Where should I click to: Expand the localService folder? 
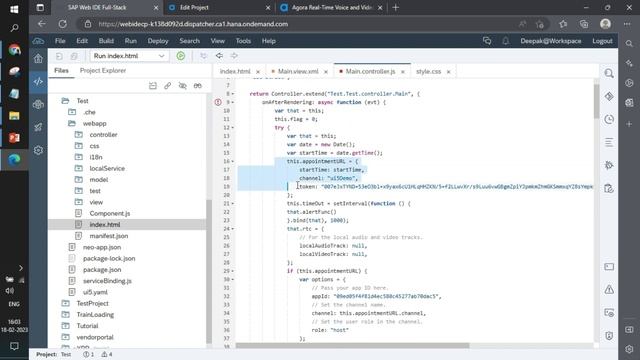pos(79,168)
